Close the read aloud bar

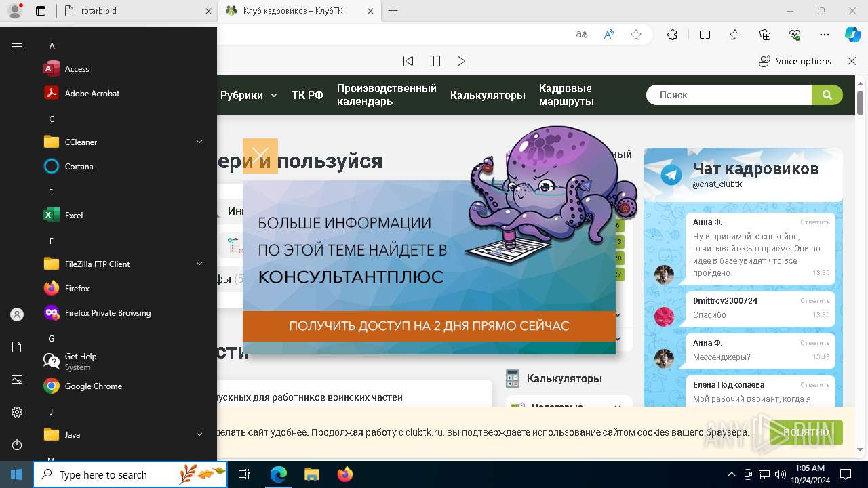click(x=852, y=61)
